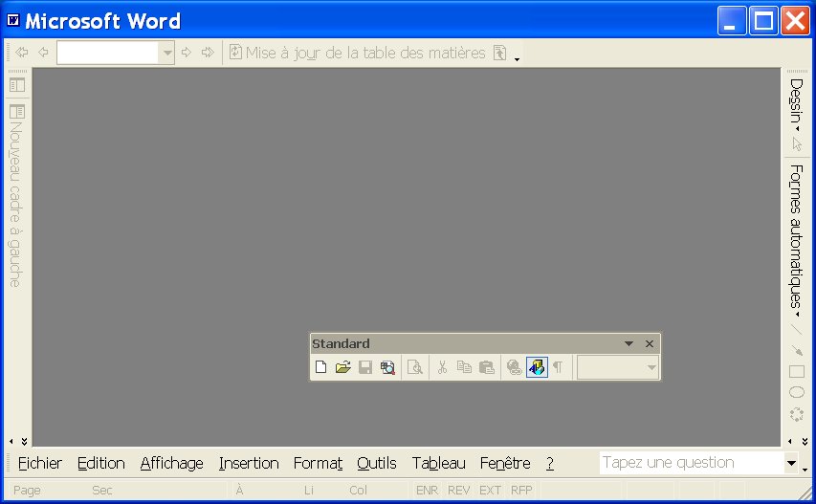
Task: Click the double left arrow at top-left toolbar
Action: tap(22, 52)
